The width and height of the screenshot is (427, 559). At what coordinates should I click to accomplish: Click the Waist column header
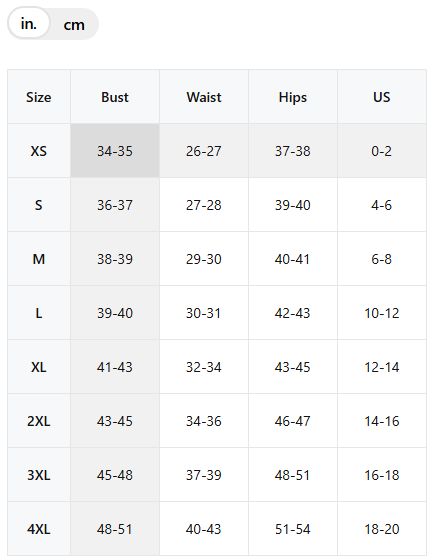coord(204,97)
